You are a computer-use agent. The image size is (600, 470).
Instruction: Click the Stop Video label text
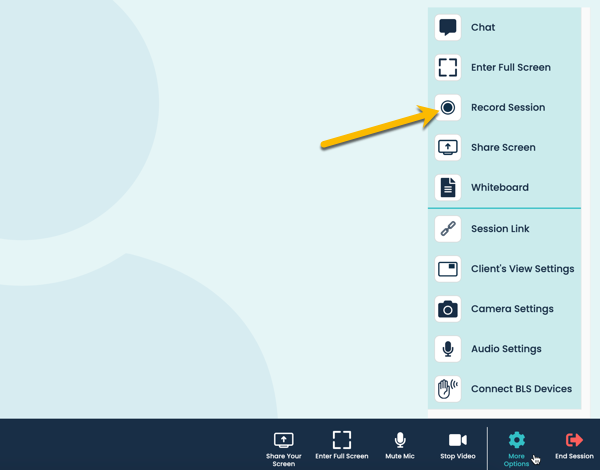tap(458, 456)
